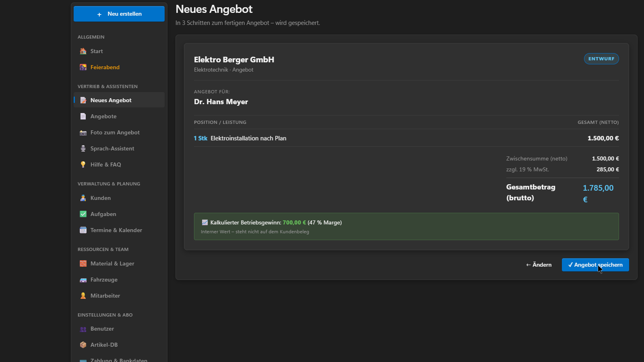Click the Angebote page icon
Viewport: 644px width, 362px height.
[x=83, y=116]
